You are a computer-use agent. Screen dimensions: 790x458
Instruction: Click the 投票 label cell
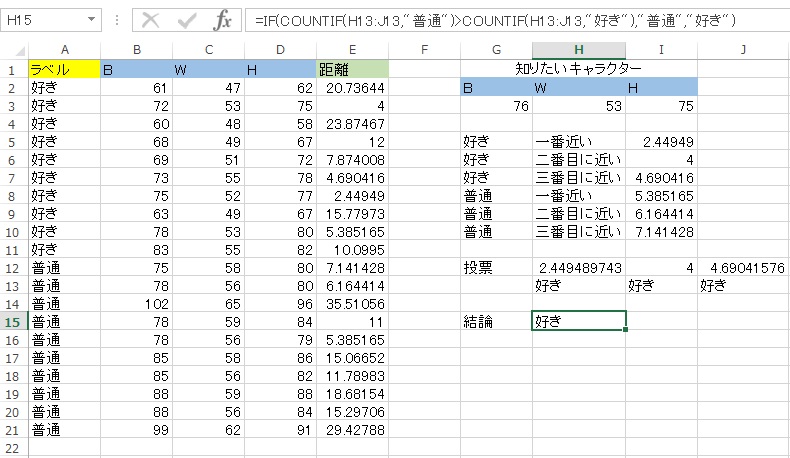pyautogui.click(x=496, y=268)
